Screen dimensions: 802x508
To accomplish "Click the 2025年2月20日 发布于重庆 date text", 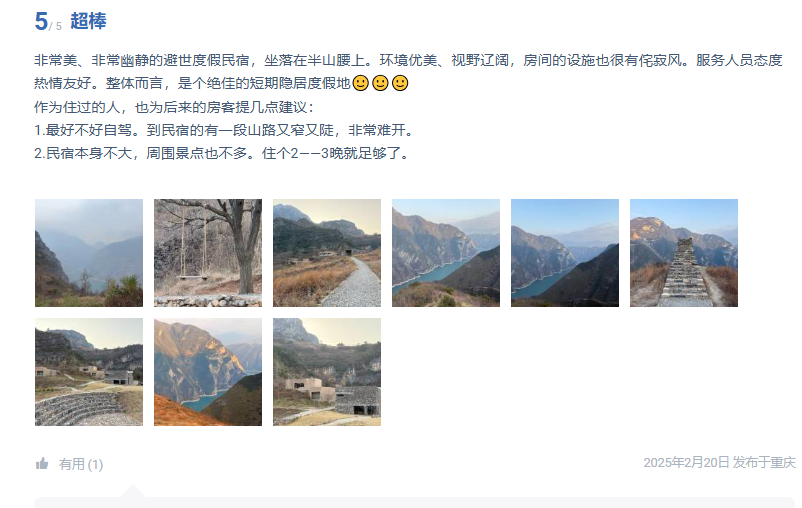I will tap(719, 462).
